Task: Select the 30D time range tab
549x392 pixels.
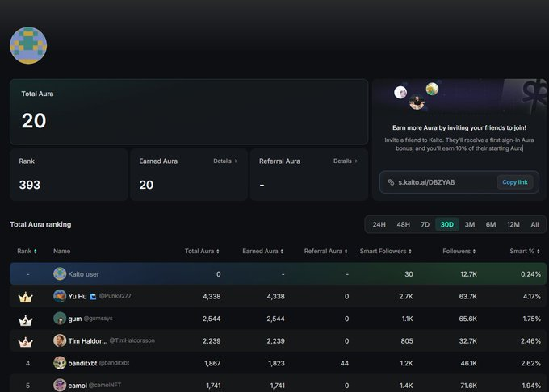Action: (x=447, y=224)
